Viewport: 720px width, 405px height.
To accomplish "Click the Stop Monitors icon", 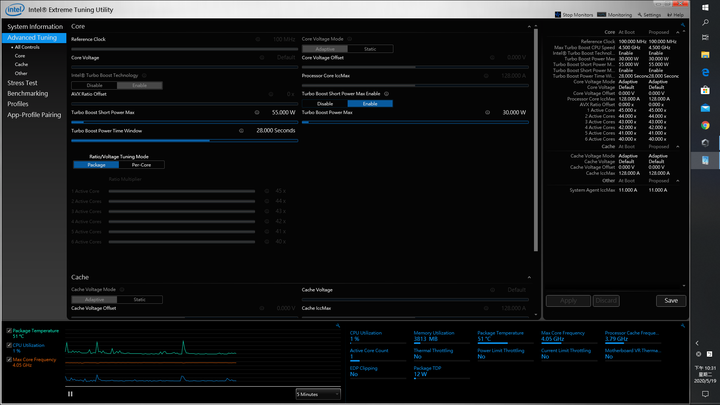I will tap(558, 15).
